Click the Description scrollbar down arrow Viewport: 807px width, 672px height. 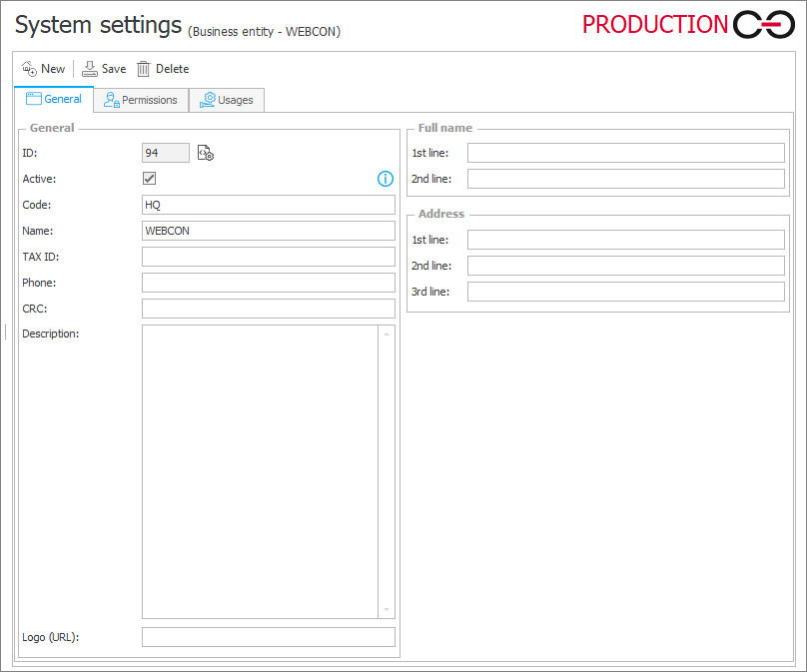[x=387, y=610]
